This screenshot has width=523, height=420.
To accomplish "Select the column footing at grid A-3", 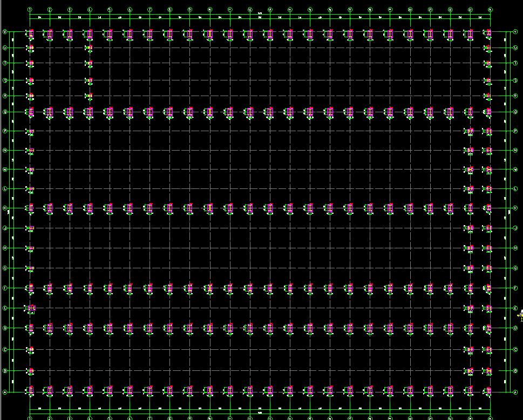I will click(69, 391).
